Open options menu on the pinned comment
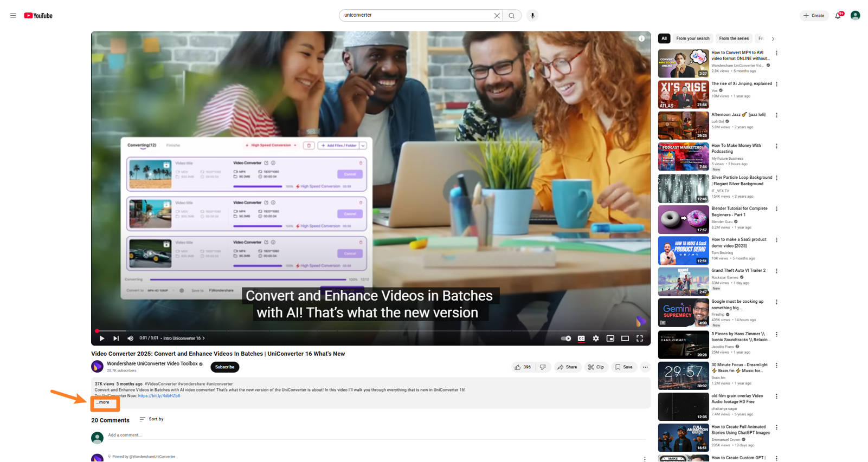Screen dimensions: 868x462 click(x=645, y=459)
